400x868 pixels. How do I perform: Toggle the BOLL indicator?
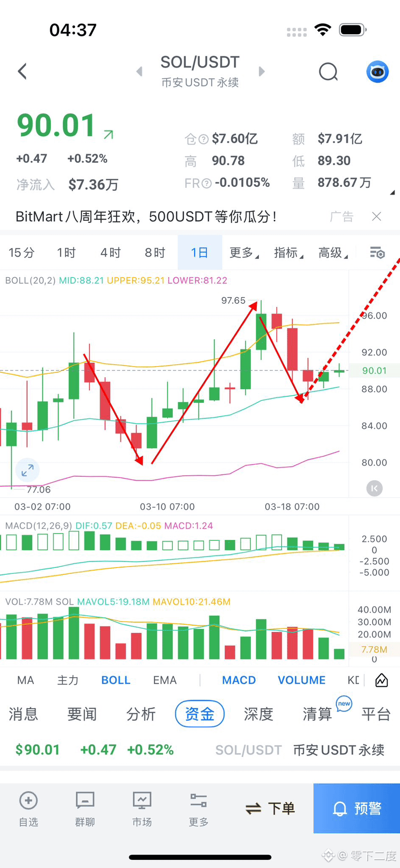coord(115,680)
